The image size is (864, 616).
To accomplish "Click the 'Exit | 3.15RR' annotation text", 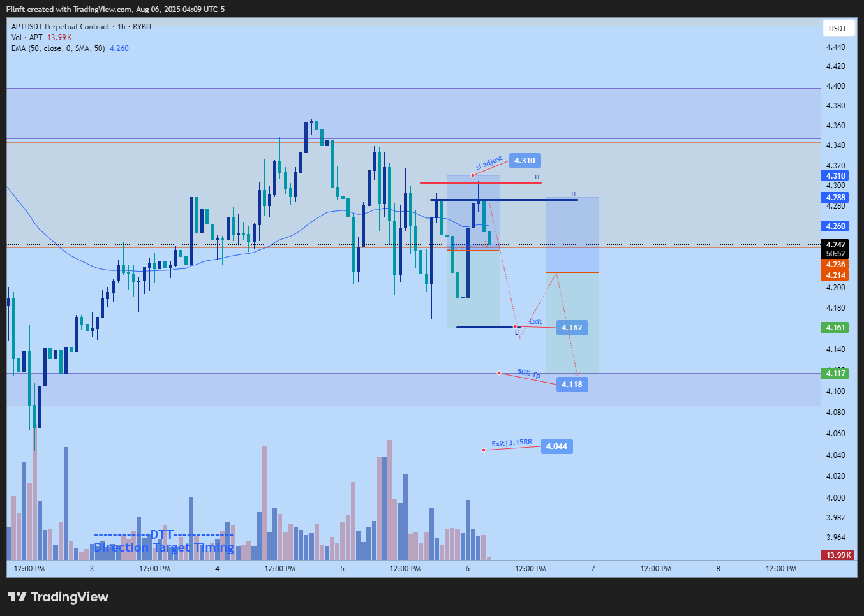I will (512, 443).
